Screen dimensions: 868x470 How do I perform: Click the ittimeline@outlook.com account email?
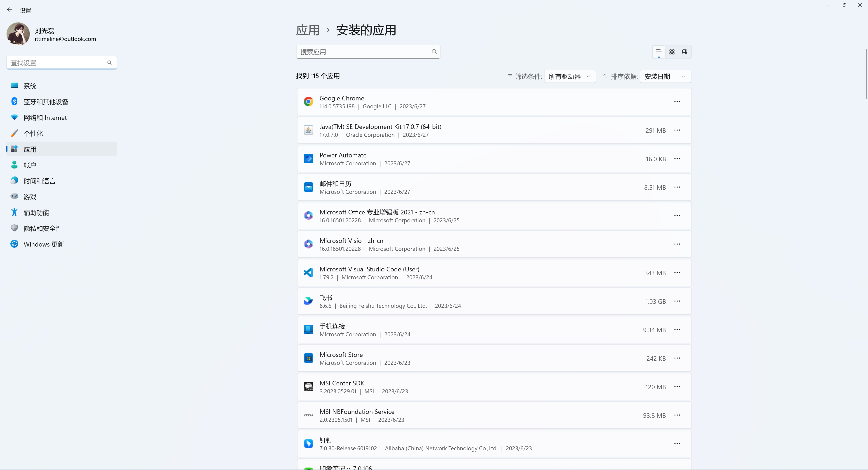65,39
